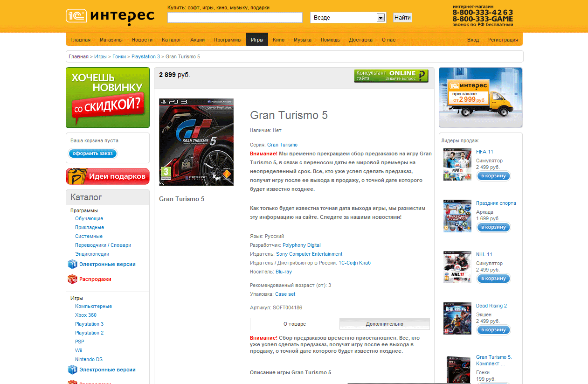Open the Переводчики / Словари category
The width and height of the screenshot is (588, 384).
tap(103, 245)
